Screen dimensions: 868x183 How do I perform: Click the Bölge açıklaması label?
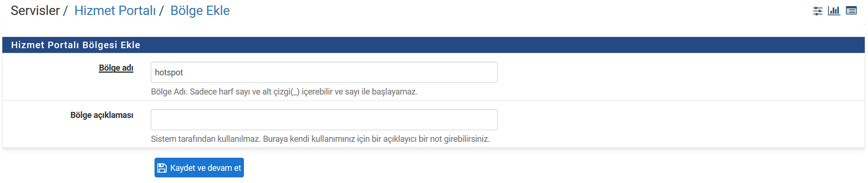pos(102,115)
